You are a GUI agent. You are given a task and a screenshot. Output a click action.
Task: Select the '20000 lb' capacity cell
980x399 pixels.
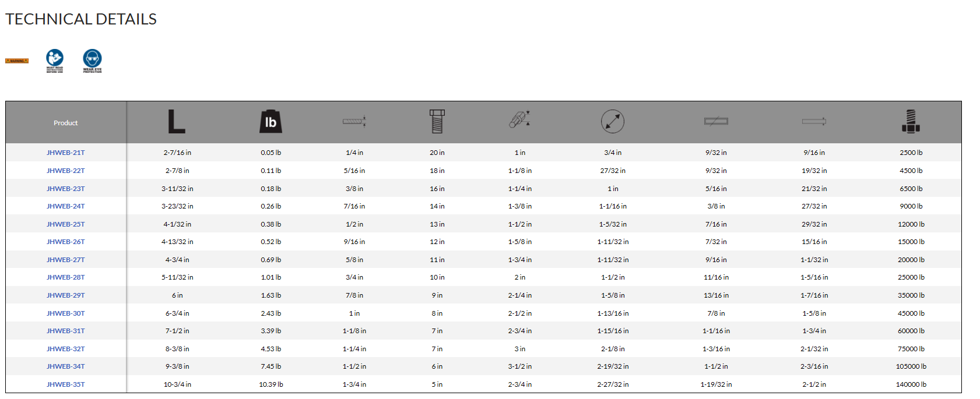(x=911, y=260)
